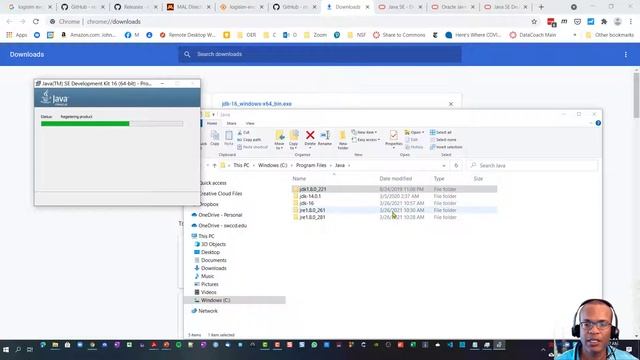This screenshot has height=360, width=640.
Task: Click Select none in Explorer ribbon
Action: [x=443, y=140]
